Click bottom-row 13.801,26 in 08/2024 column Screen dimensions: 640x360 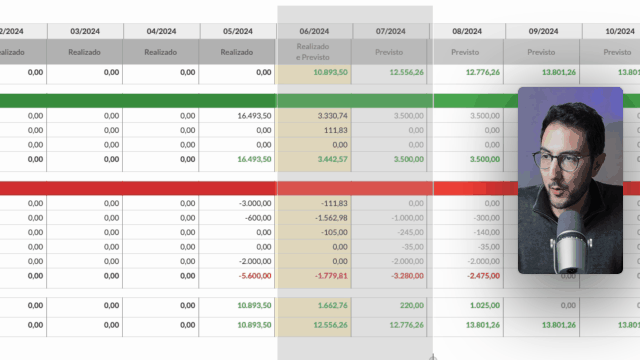tap(482, 325)
